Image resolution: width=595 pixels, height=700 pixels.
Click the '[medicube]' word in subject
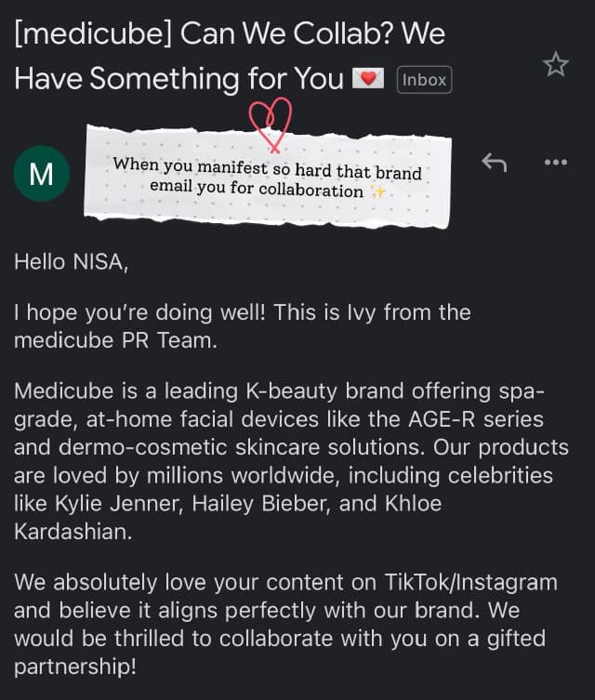pyautogui.click(x=92, y=35)
